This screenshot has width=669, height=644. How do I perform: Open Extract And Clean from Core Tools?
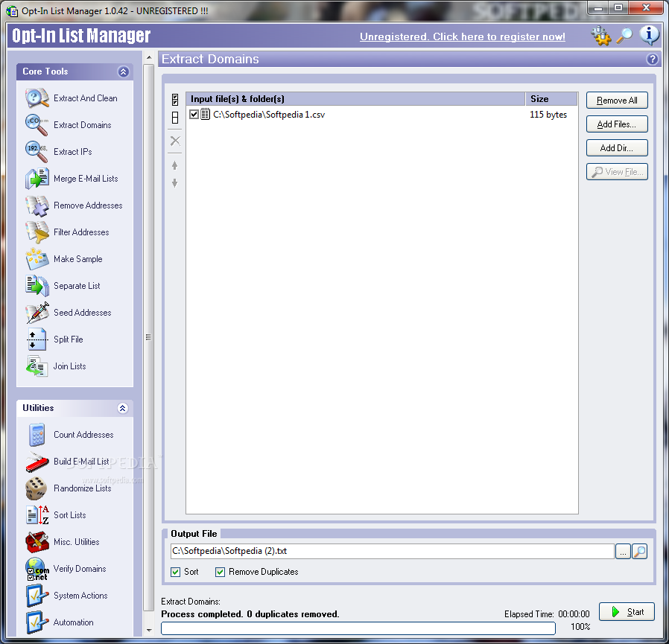click(86, 98)
